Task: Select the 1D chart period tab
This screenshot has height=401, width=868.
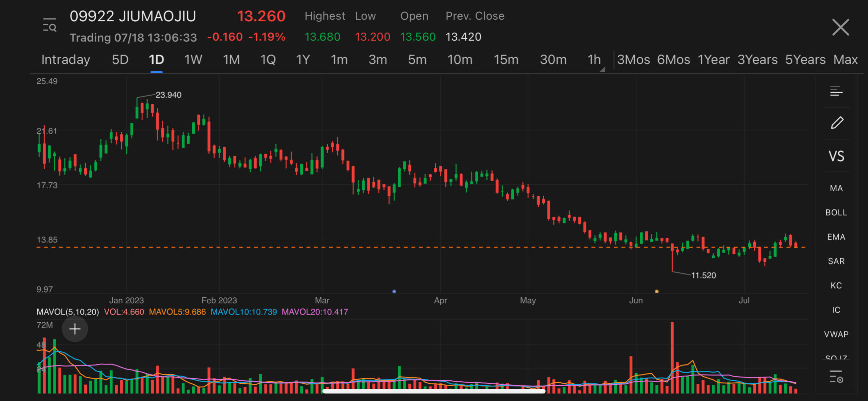Action: (x=156, y=60)
